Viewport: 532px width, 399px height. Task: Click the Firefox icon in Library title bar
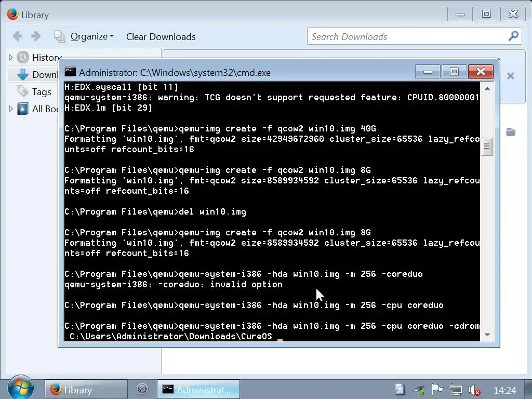click(x=12, y=14)
